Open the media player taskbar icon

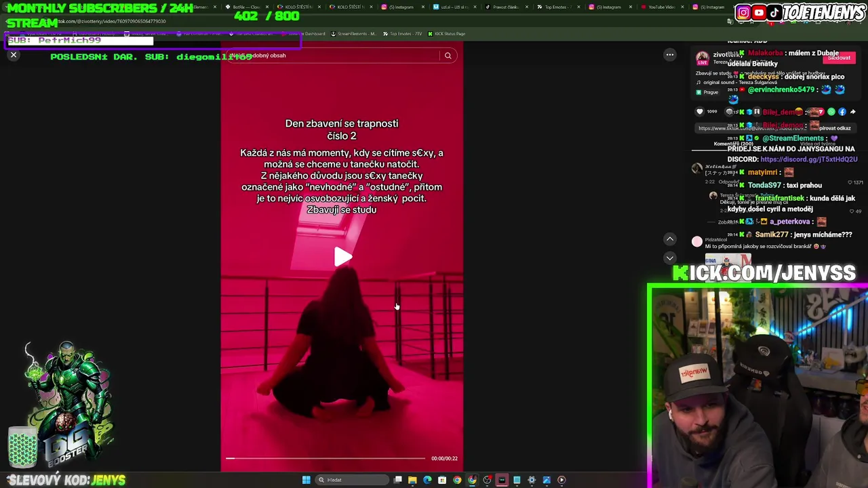click(561, 480)
